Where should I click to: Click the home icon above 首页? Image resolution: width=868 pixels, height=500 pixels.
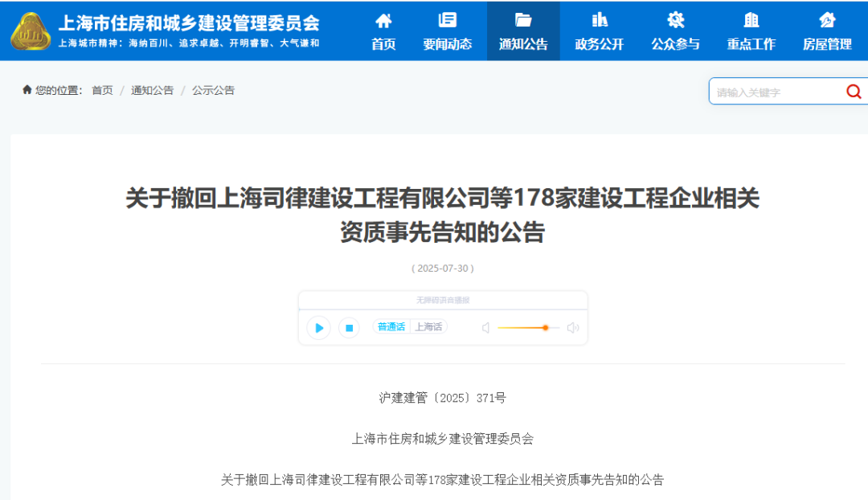(383, 21)
